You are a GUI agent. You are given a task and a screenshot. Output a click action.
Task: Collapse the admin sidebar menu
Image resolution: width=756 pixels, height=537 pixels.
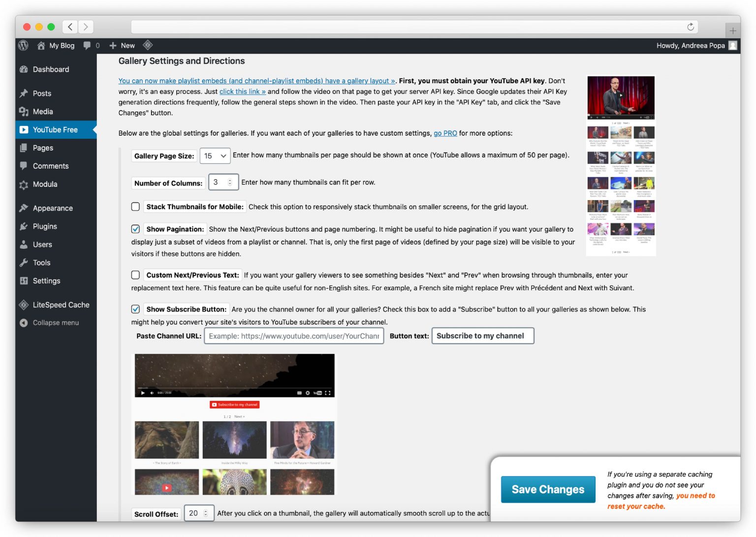tap(55, 323)
